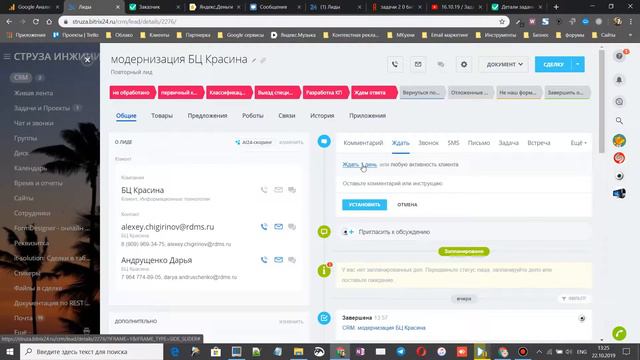Image resolution: width=640 pixels, height=360 pixels.
Task: Click the AI24-скоринг link
Action: (x=253, y=142)
